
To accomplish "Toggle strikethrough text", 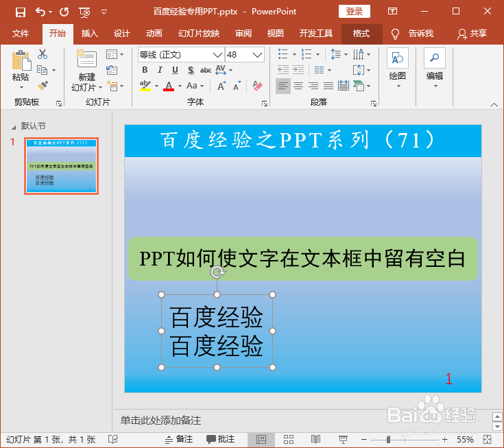I will tap(206, 70).
